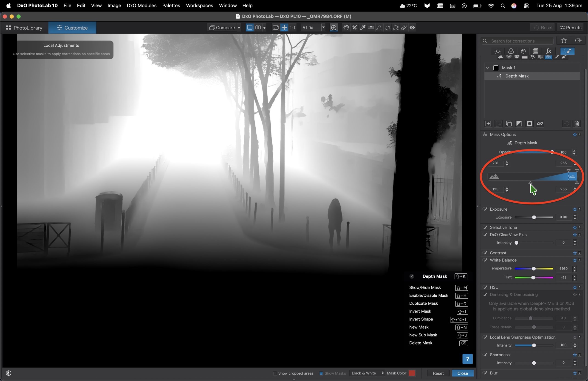Click the Search for corrections field
This screenshot has width=588, height=381.
click(517, 41)
